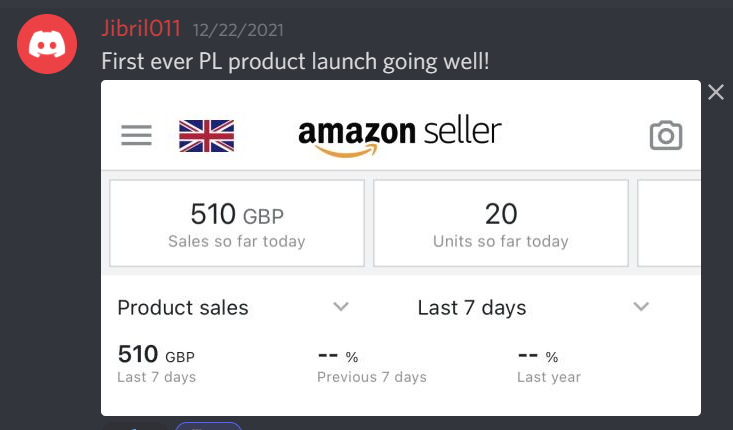Viewport: 733px width, 430px height.
Task: Click the Last year percentage value
Action: [x=538, y=355]
